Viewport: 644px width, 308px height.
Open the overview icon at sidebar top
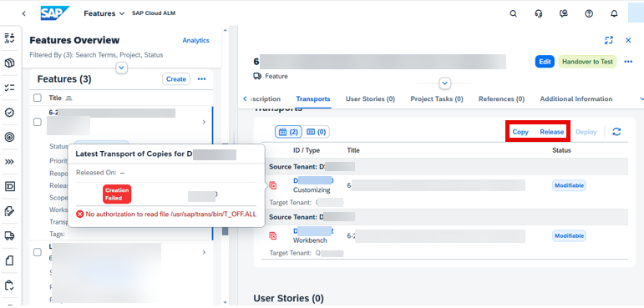point(9,38)
